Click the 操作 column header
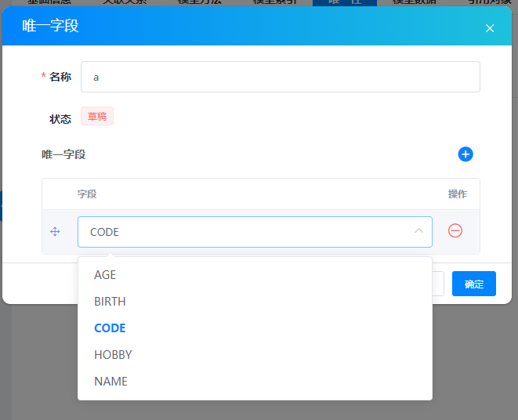This screenshot has height=420, width=518. click(x=457, y=194)
